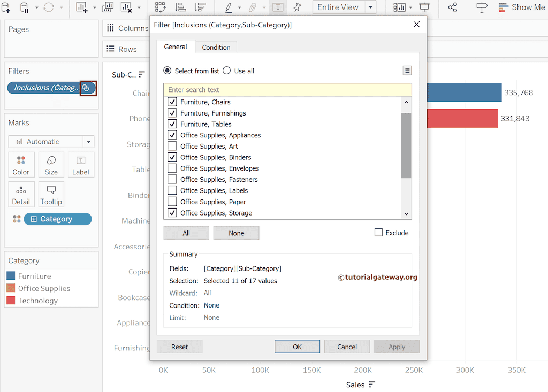Screen dimensions: 548x392
Task: Click the New Data Source toolbar icon
Action: tap(5, 7)
